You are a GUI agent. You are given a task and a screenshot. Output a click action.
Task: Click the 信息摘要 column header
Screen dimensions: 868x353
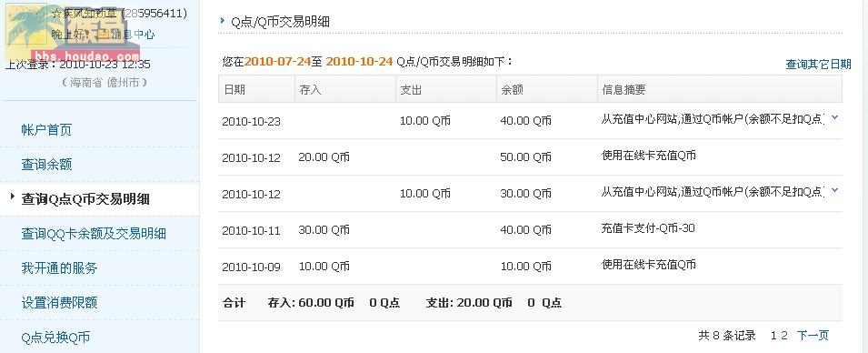[624, 90]
